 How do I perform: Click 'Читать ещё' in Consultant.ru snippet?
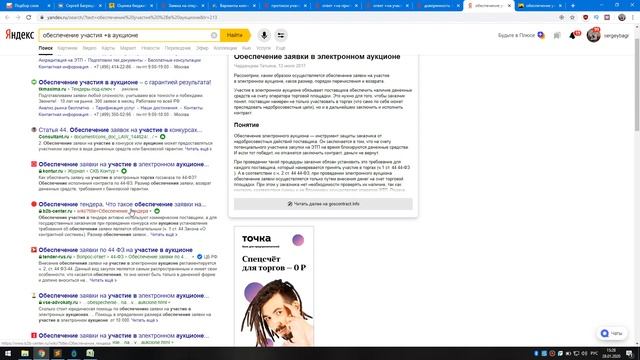pyautogui.click(x=198, y=149)
